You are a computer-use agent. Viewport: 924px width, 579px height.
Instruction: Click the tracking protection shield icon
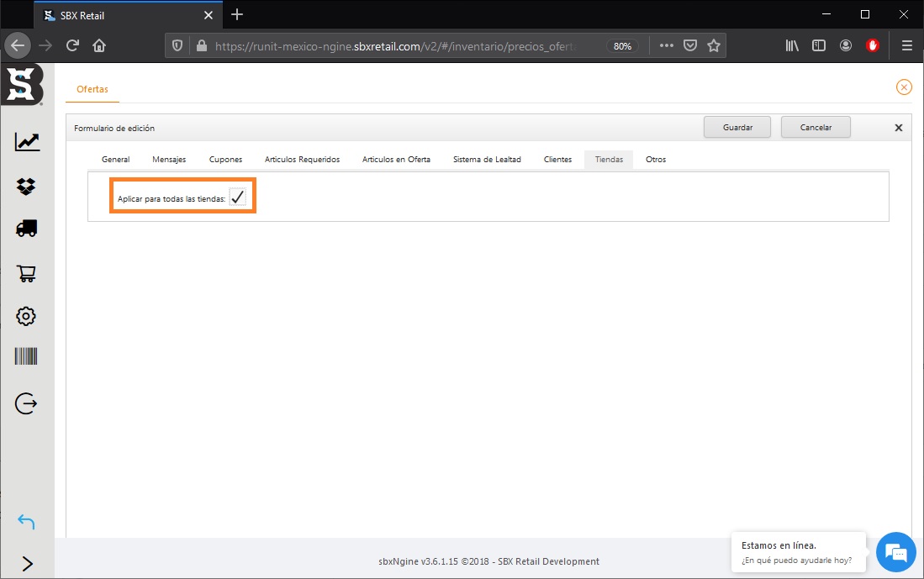click(177, 45)
